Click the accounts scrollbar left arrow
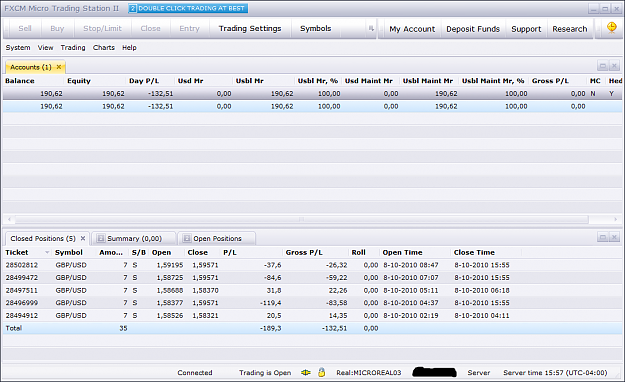The image size is (625, 382). (x=9, y=219)
